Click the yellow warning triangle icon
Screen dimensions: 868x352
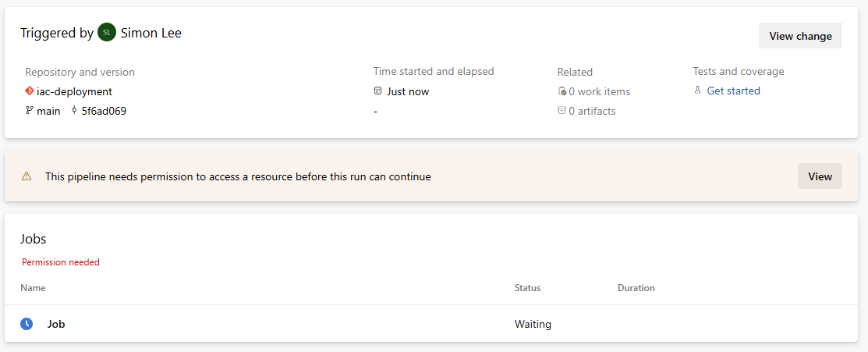27,176
